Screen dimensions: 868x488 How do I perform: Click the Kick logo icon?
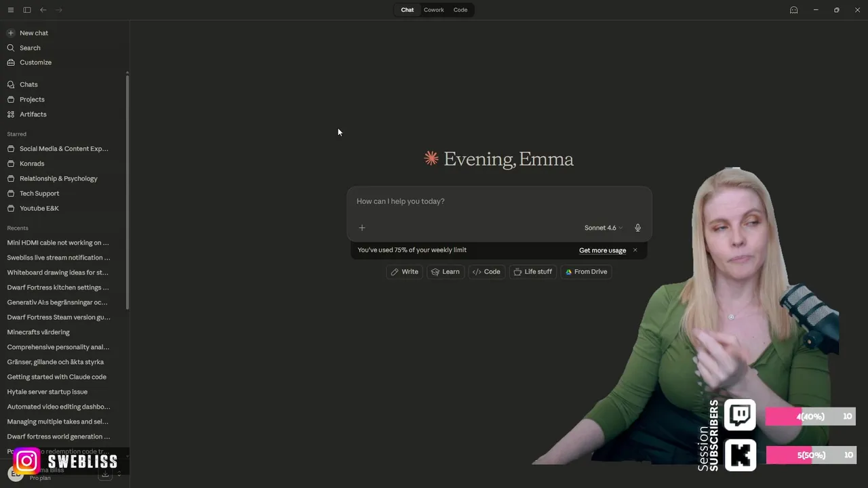point(740,455)
